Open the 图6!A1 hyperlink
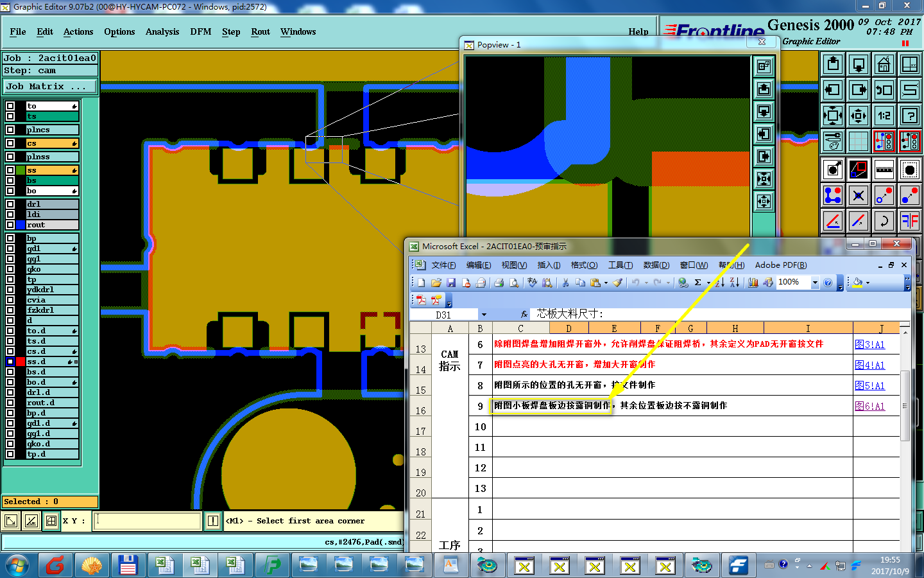Image resolution: width=924 pixels, height=578 pixels. [870, 406]
